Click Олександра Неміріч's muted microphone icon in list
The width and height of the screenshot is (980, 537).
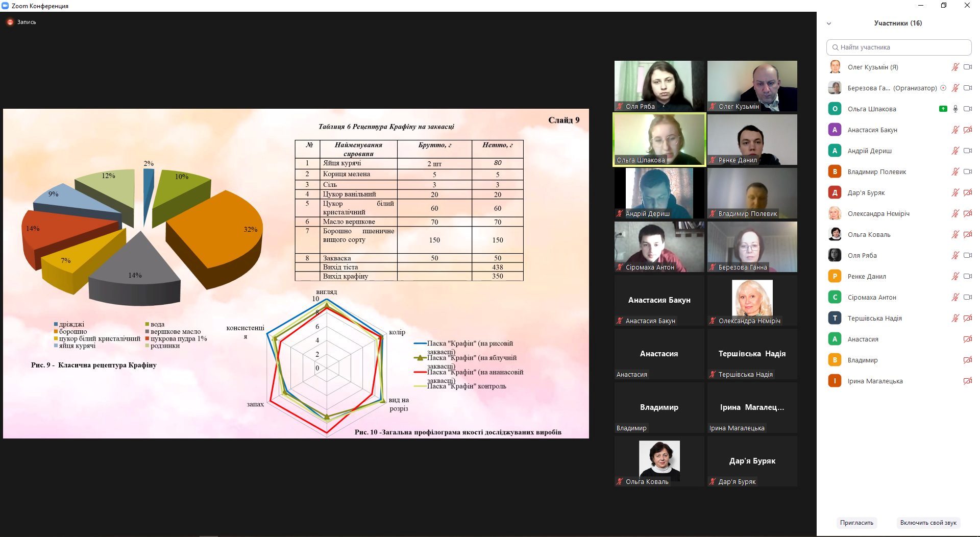pos(955,213)
